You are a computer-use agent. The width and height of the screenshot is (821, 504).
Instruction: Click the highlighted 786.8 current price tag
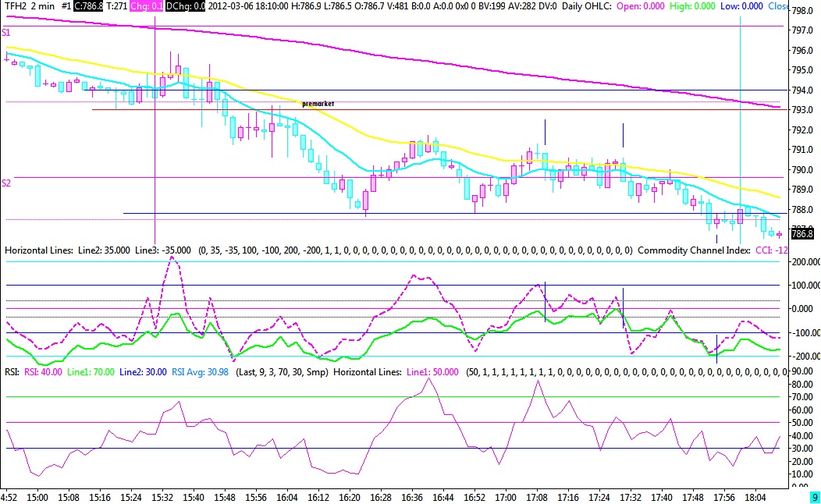click(x=802, y=233)
